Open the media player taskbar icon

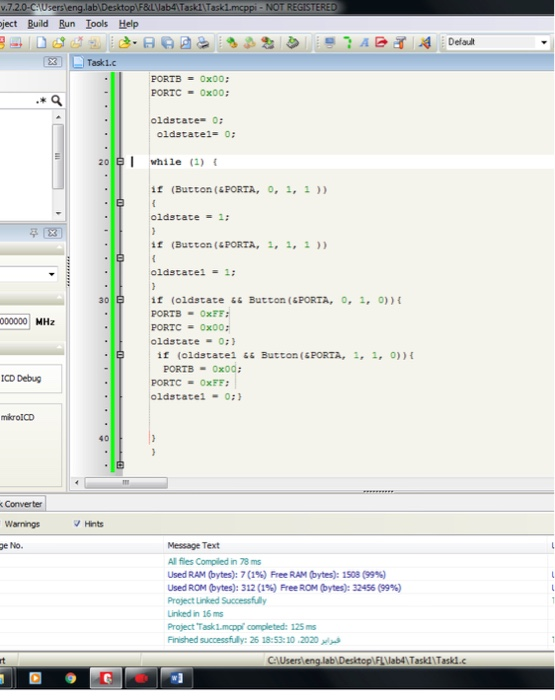coord(35,679)
